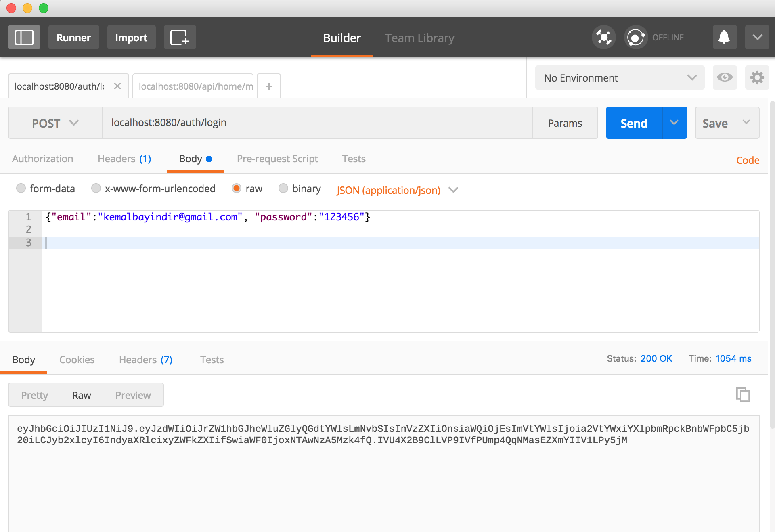Open the environment quick look eye icon

pos(725,77)
